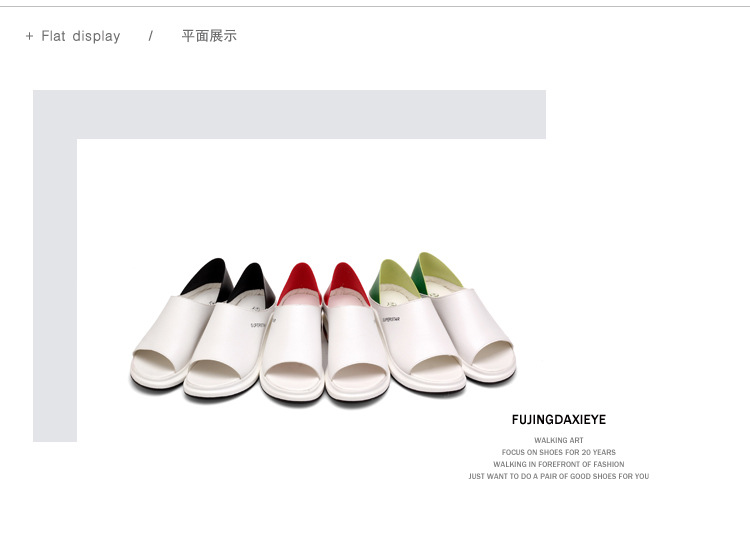Click the SUPERSTAR logo on the second sandal

[263, 323]
